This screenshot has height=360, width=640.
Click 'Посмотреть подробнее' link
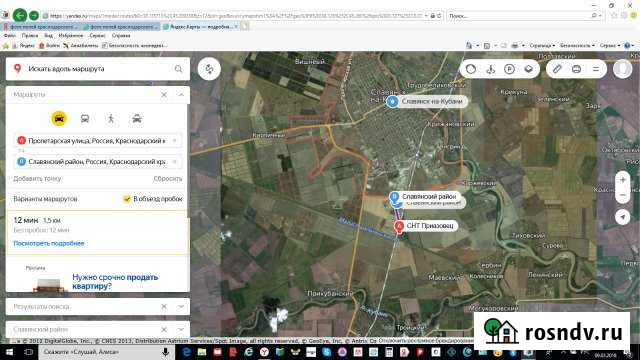[x=49, y=244]
